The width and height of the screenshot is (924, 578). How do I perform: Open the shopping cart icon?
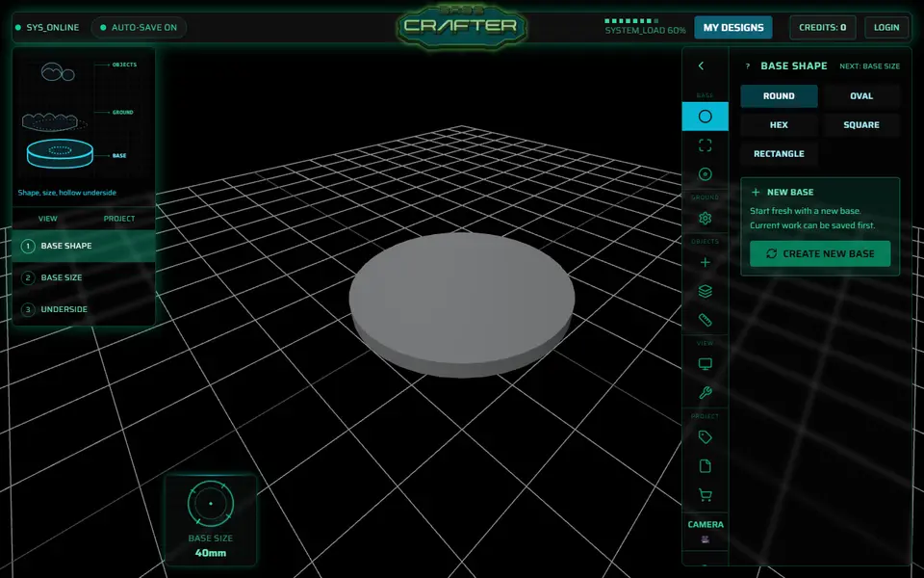[705, 495]
